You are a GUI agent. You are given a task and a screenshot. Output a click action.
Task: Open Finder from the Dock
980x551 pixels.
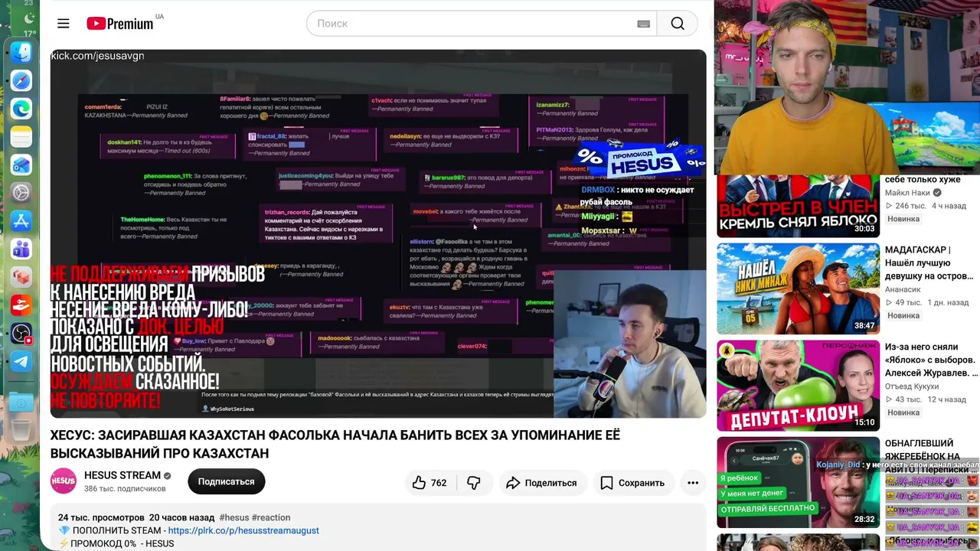pos(21,51)
